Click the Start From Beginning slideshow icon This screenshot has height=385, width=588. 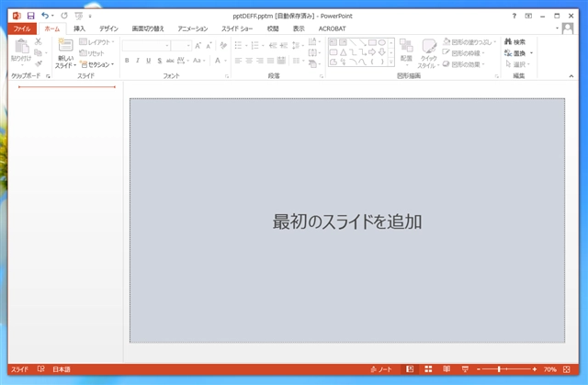tap(78, 16)
